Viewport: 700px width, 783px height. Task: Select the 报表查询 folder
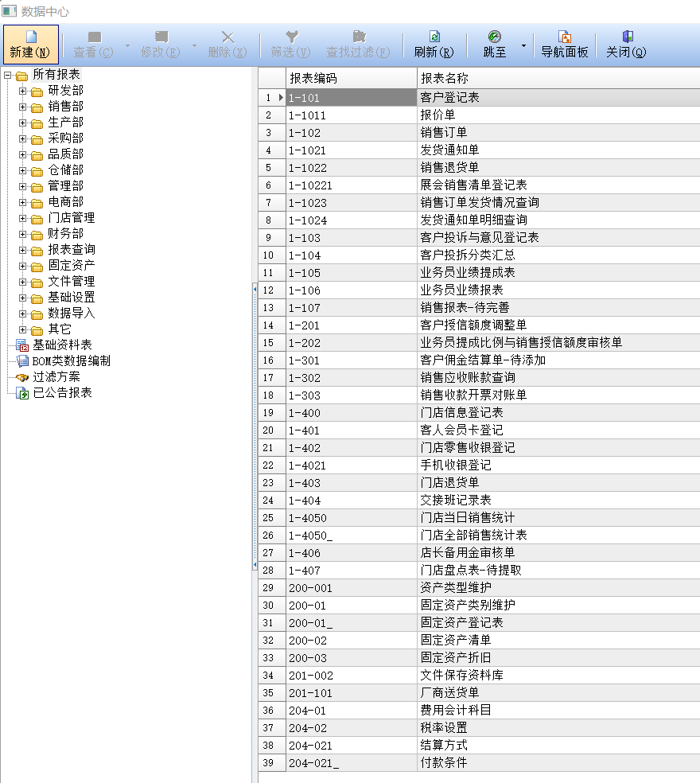pos(72,250)
